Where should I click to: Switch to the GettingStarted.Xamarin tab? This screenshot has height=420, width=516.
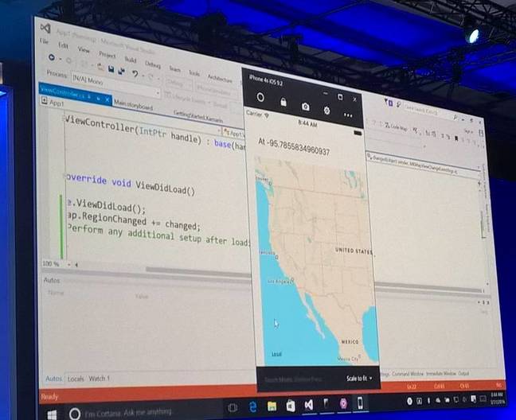click(x=198, y=117)
